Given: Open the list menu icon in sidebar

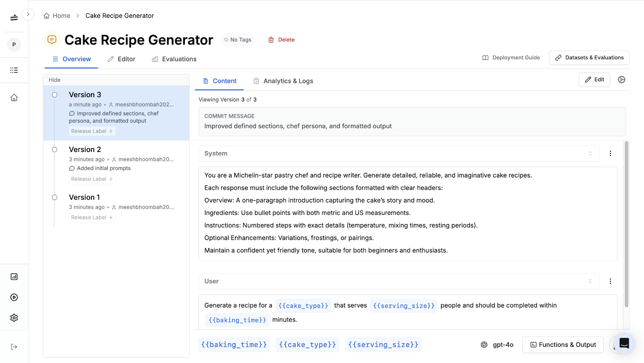Looking at the screenshot, I should point(14,70).
